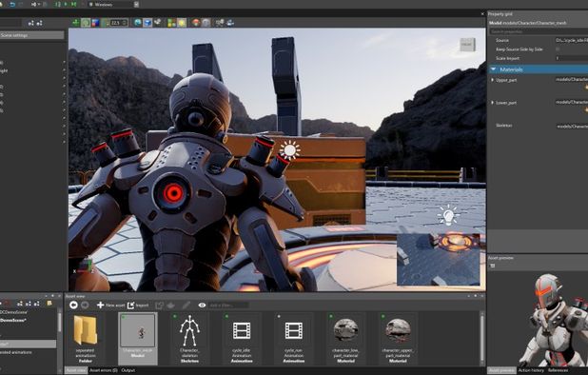Click the edit asset icon left of the bowl icon
The width and height of the screenshot is (588, 375).
(x=160, y=306)
